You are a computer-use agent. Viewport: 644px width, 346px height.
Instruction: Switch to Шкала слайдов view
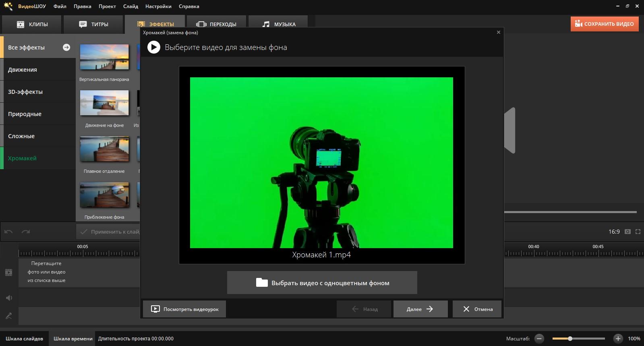(x=24, y=338)
